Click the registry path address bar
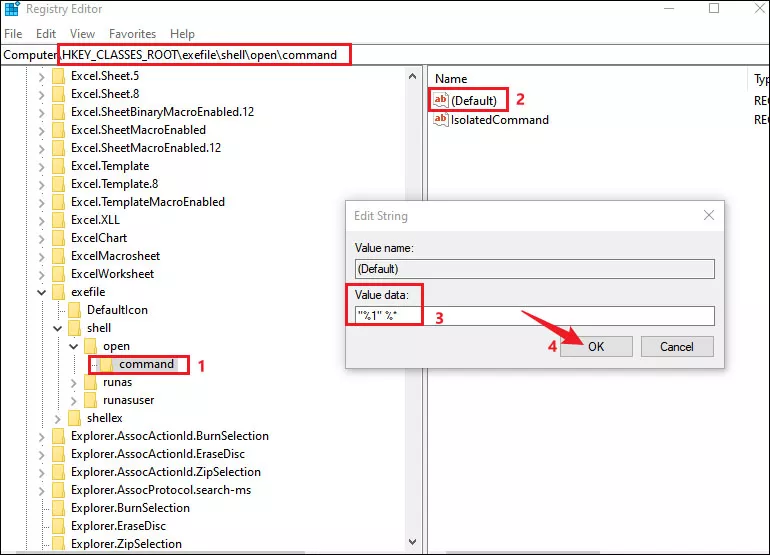The width and height of the screenshot is (770, 555). tap(385, 55)
